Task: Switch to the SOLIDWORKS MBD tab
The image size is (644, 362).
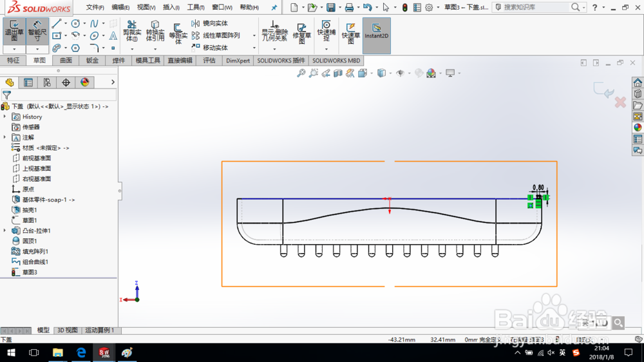Action: coord(336,61)
